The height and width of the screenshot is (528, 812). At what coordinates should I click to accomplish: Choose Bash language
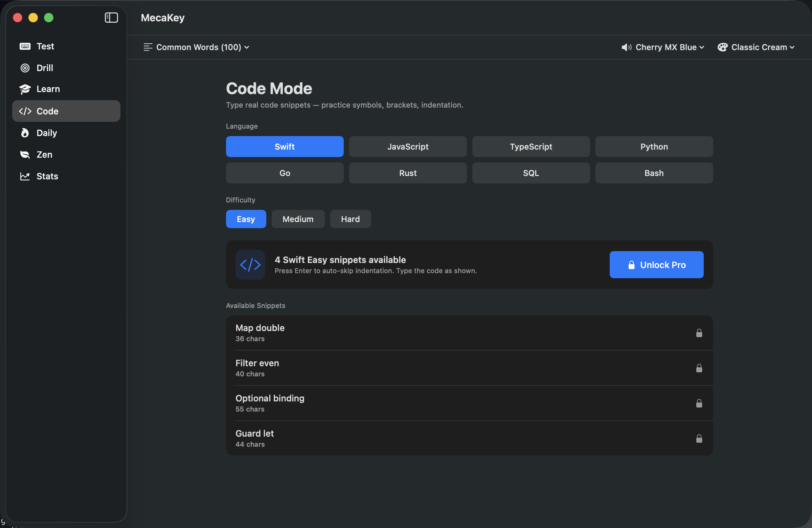654,173
